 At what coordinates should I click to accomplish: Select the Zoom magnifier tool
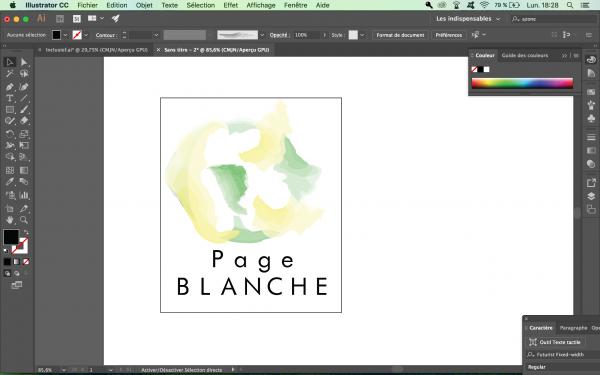click(24, 220)
